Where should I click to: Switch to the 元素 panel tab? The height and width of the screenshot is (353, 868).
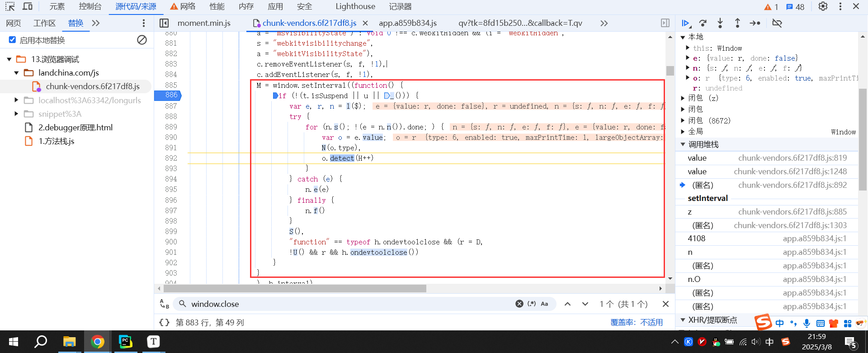pos(57,6)
